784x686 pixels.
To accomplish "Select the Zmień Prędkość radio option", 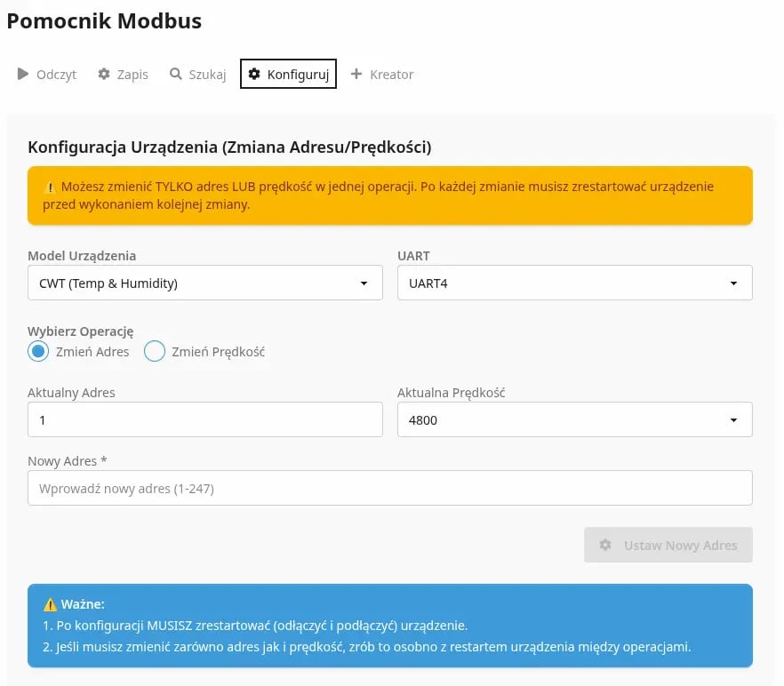I will (x=155, y=351).
